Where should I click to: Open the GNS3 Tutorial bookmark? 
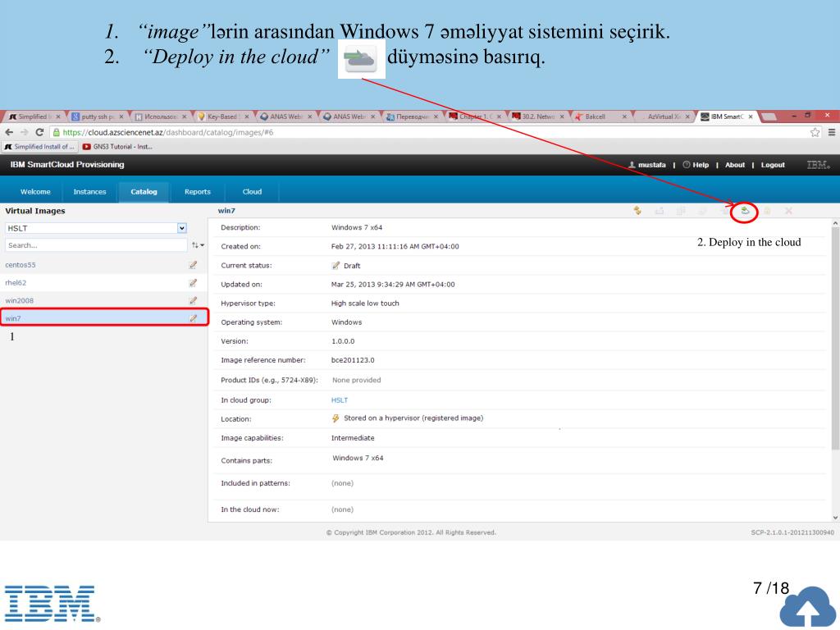tap(118, 147)
